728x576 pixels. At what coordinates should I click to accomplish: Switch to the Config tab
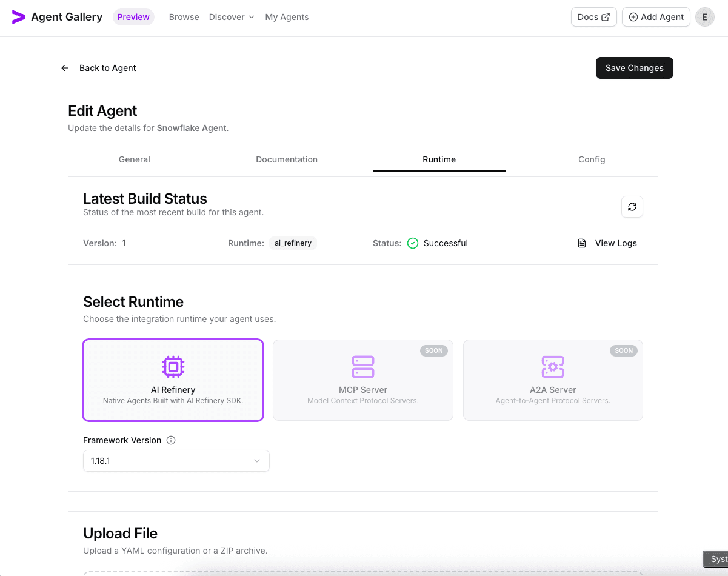pyautogui.click(x=591, y=159)
